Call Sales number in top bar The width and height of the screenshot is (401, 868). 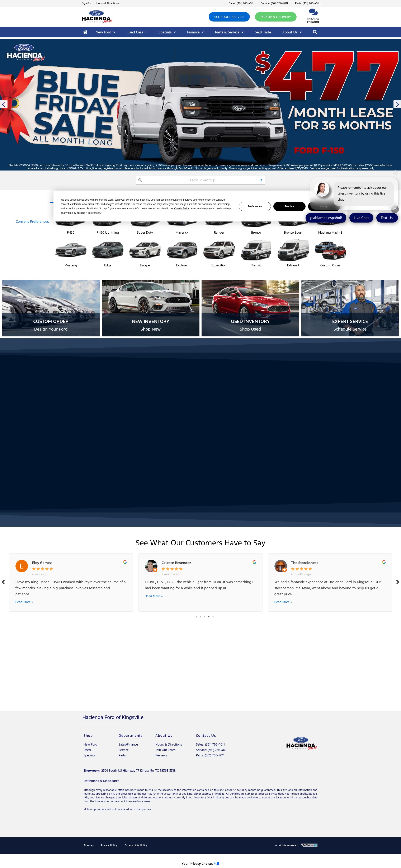(x=241, y=3)
